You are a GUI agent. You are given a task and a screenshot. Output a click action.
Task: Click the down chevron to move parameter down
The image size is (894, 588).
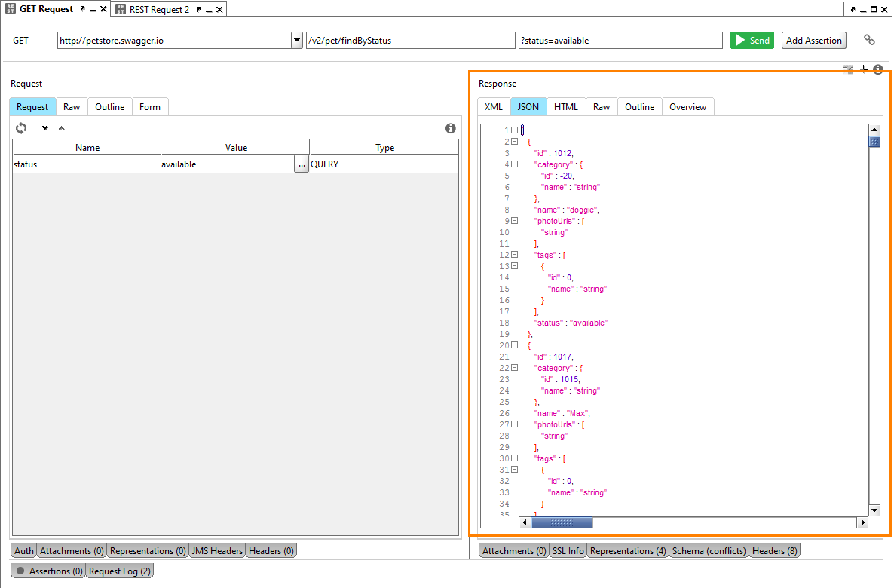[44, 127]
